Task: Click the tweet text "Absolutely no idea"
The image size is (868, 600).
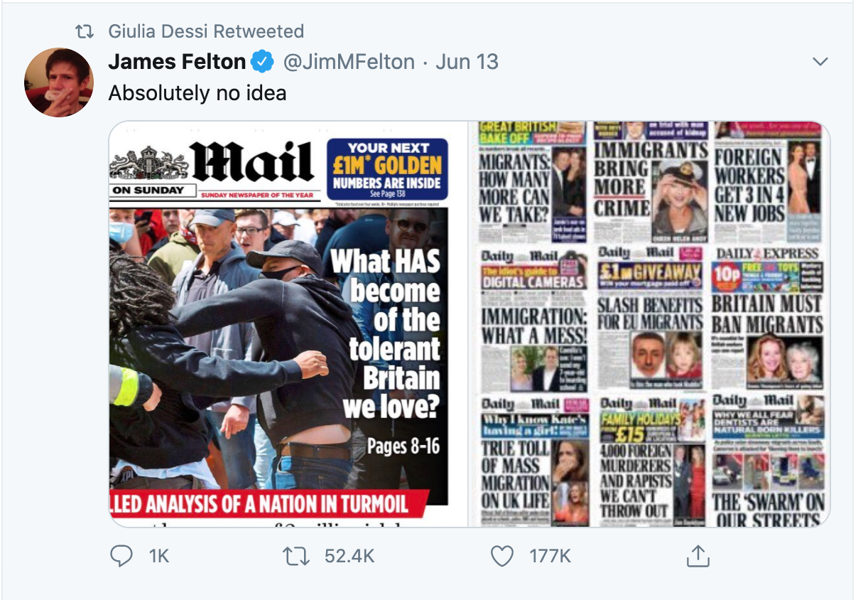Action: coord(197,93)
